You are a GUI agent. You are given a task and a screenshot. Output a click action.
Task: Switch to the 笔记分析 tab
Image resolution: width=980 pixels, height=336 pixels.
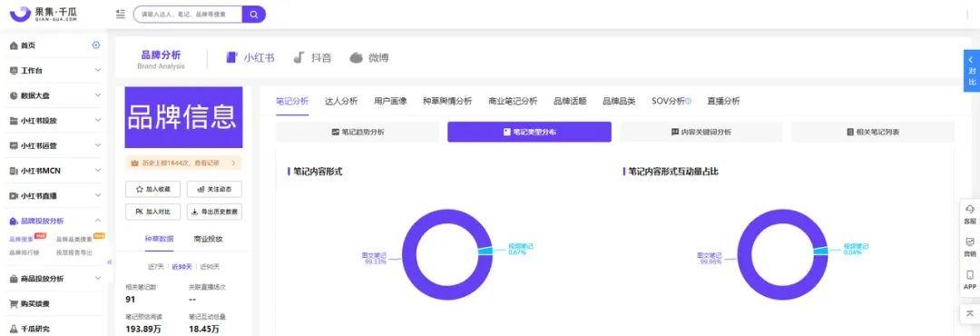click(x=292, y=102)
